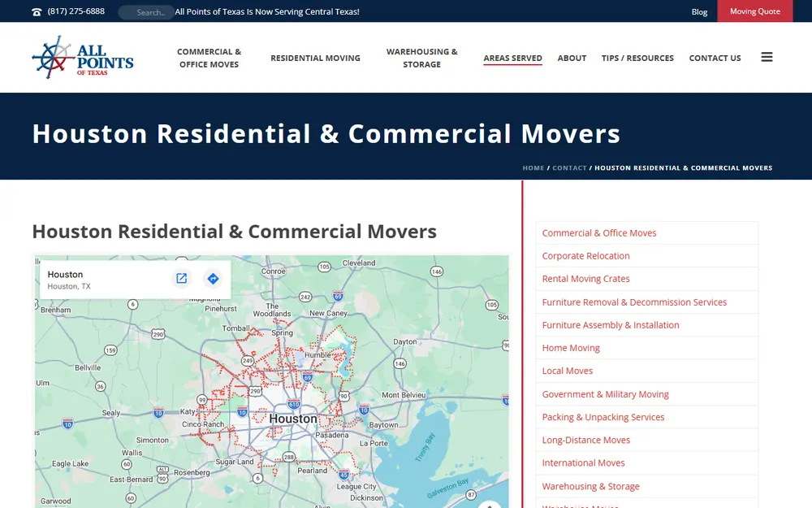Call phone number (817) 275-6888
Screen dimensions: 812x508
[x=76, y=11]
